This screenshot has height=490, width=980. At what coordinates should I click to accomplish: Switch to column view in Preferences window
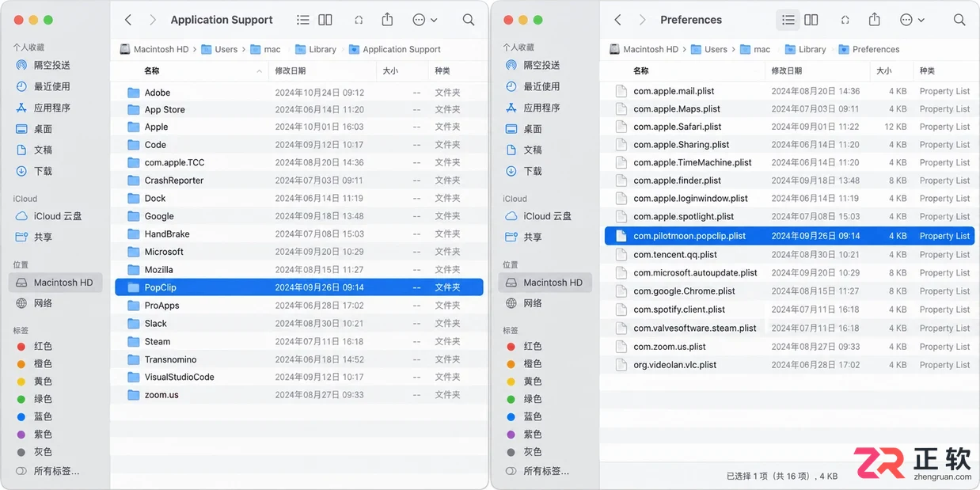click(x=811, y=20)
